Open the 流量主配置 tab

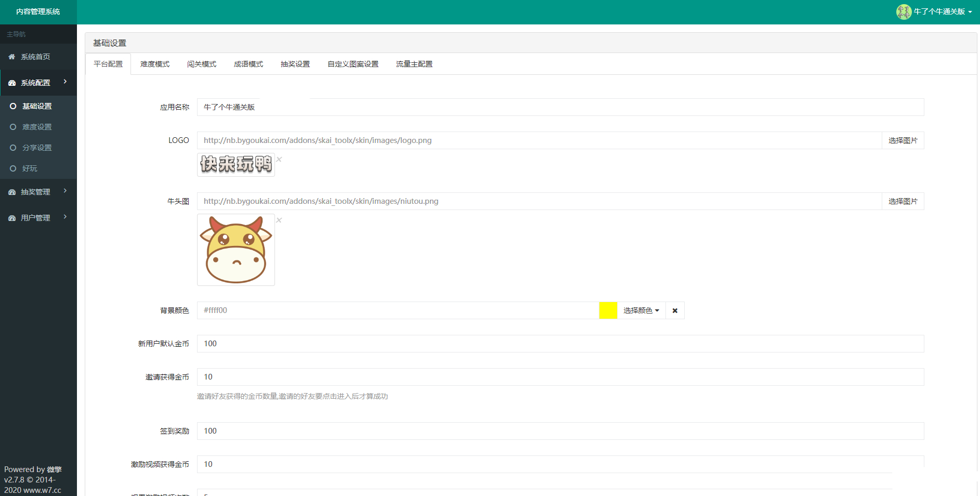413,63
